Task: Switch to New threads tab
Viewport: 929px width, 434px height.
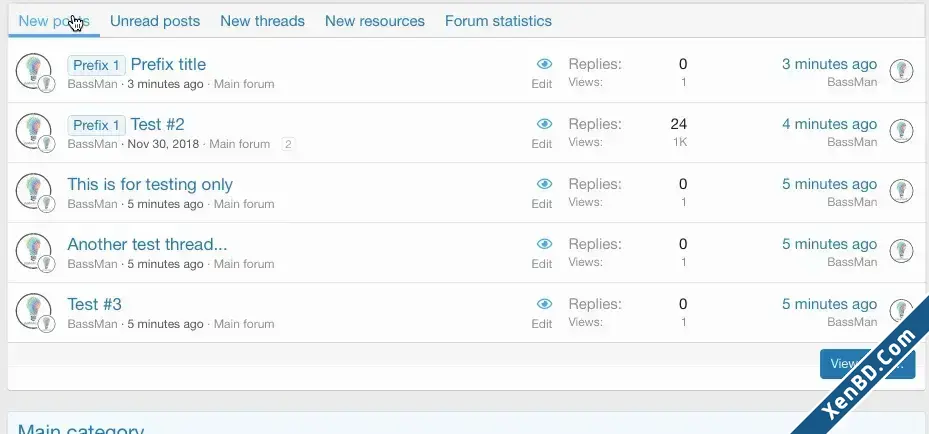Action: (262, 21)
